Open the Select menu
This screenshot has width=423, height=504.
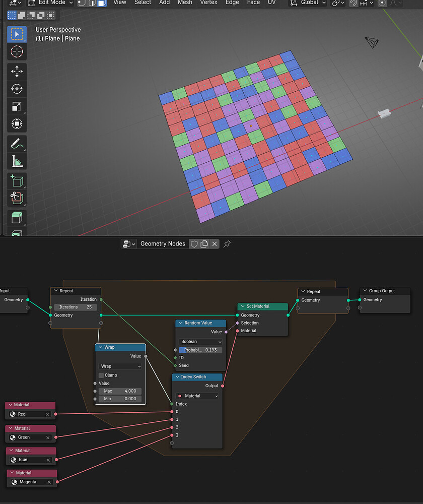(x=143, y=3)
